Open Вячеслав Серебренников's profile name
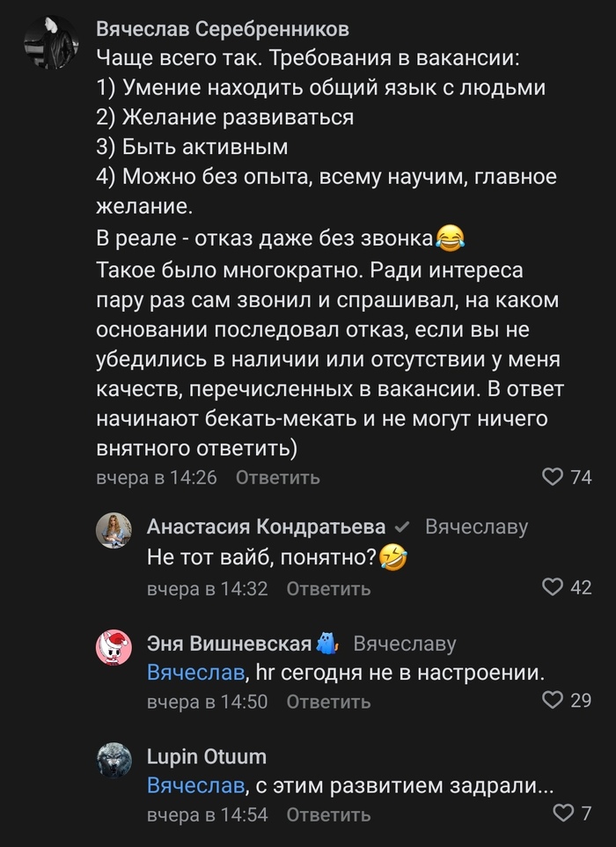 [222, 29]
